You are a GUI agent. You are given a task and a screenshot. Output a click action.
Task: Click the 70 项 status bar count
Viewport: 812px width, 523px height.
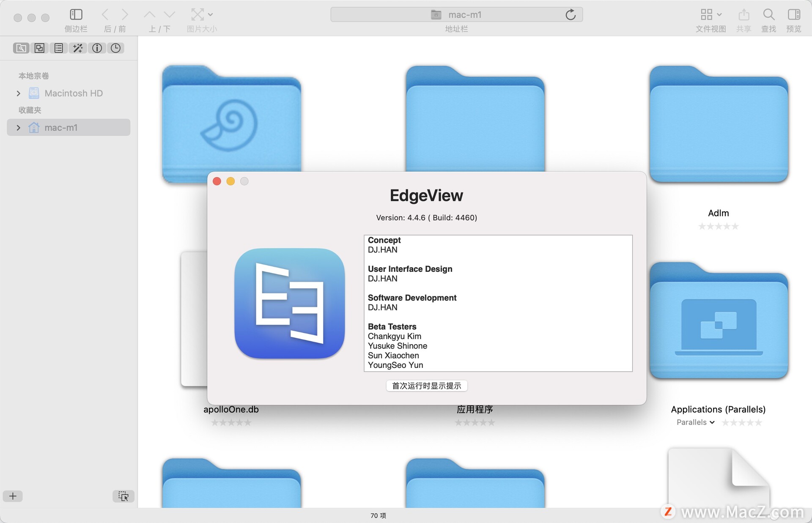click(378, 515)
